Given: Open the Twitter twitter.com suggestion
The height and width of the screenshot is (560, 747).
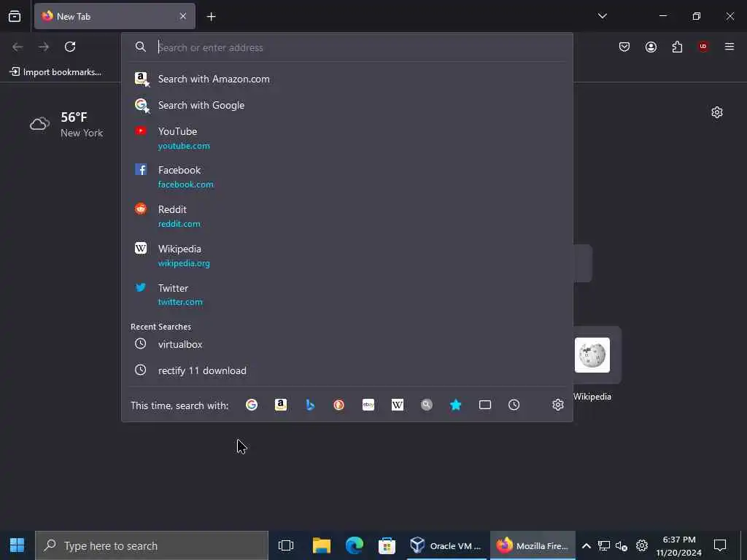Looking at the screenshot, I should (347, 295).
